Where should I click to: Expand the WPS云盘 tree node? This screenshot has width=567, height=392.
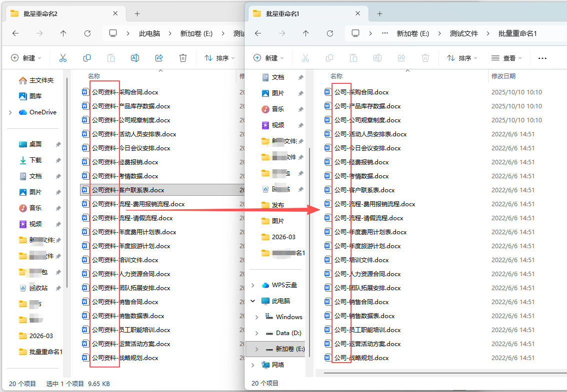[x=253, y=285]
